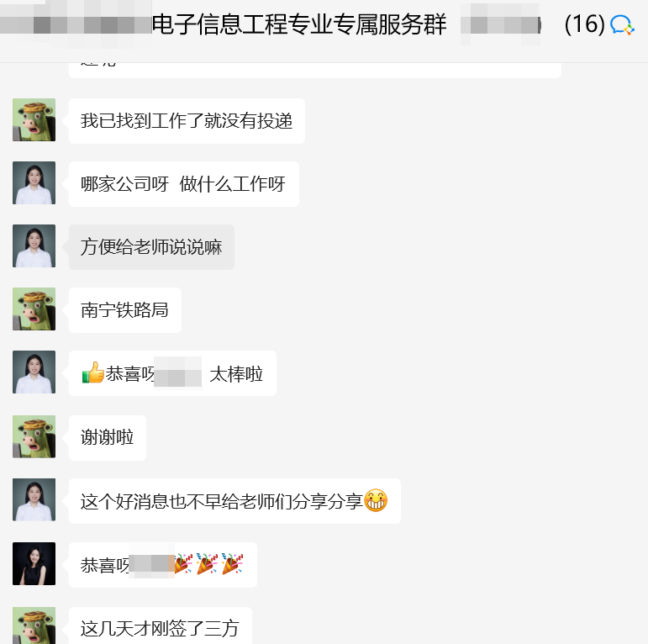Viewport: 648px width, 644px height.
Task: Select the message 这几天才刚签了三方
Action: pyautogui.click(x=161, y=626)
